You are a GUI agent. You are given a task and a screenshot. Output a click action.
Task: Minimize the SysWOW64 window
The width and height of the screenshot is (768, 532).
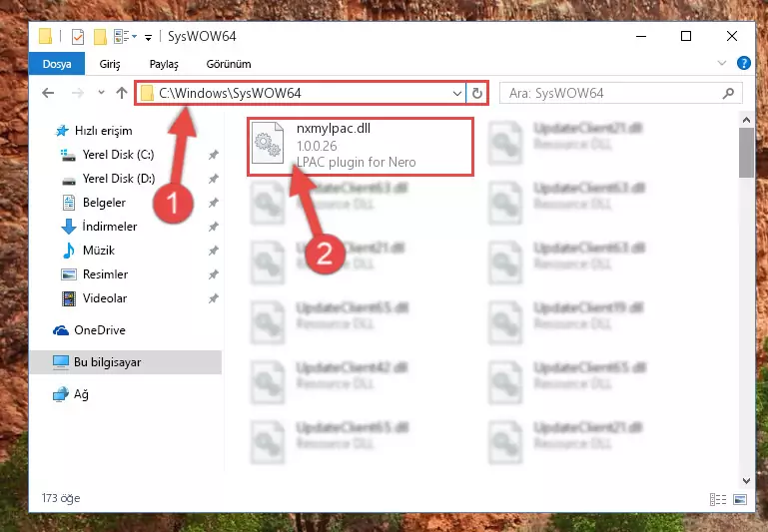point(640,36)
